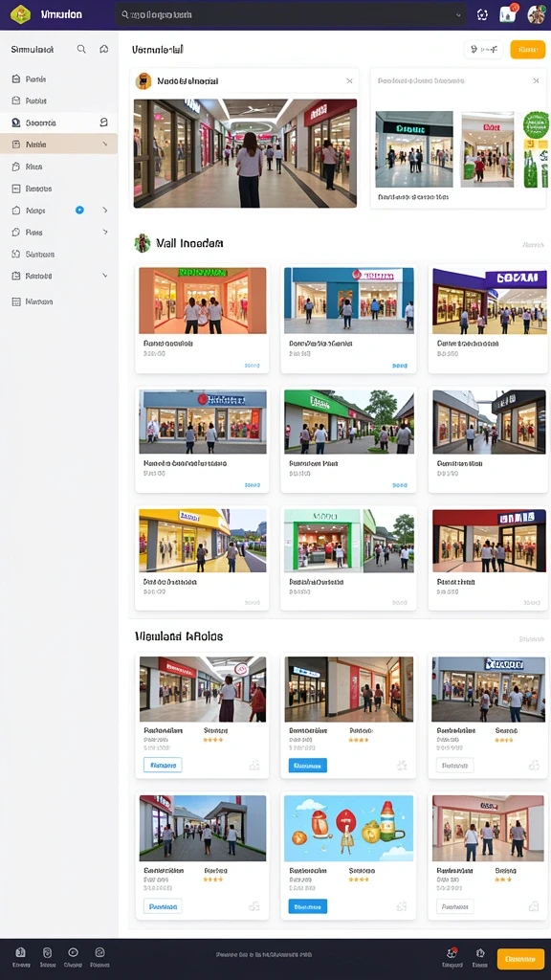This screenshot has width=551, height=980.
Task: Click the yellow hexagon app logo
Action: [x=20, y=14]
